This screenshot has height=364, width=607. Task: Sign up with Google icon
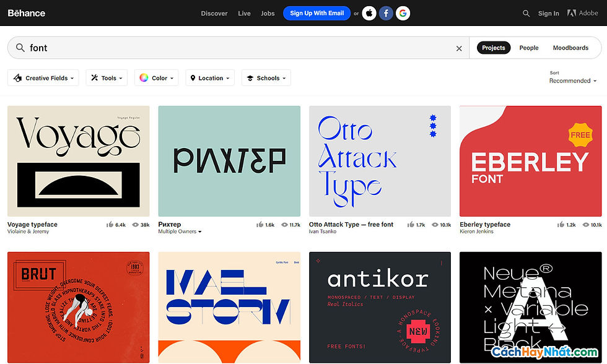pos(403,13)
